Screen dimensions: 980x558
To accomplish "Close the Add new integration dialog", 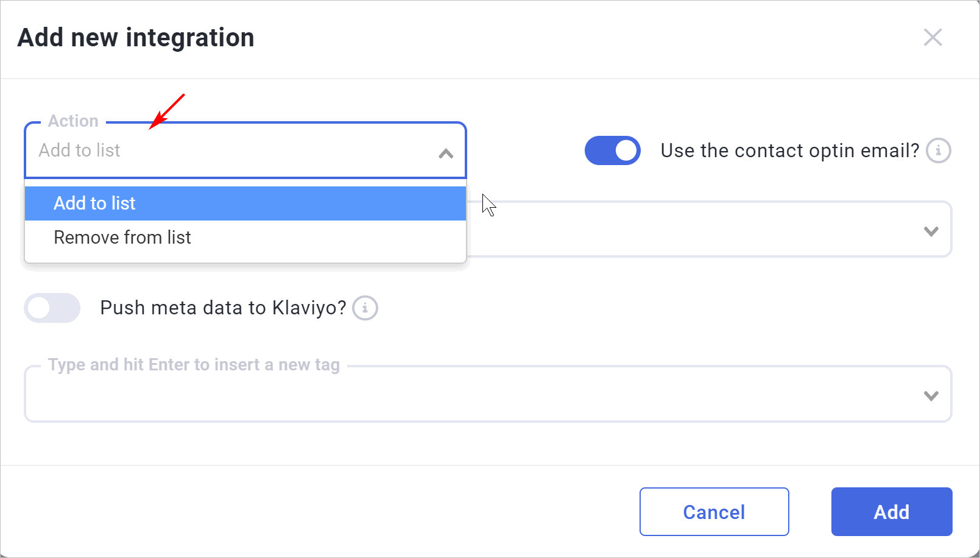I will tap(932, 37).
